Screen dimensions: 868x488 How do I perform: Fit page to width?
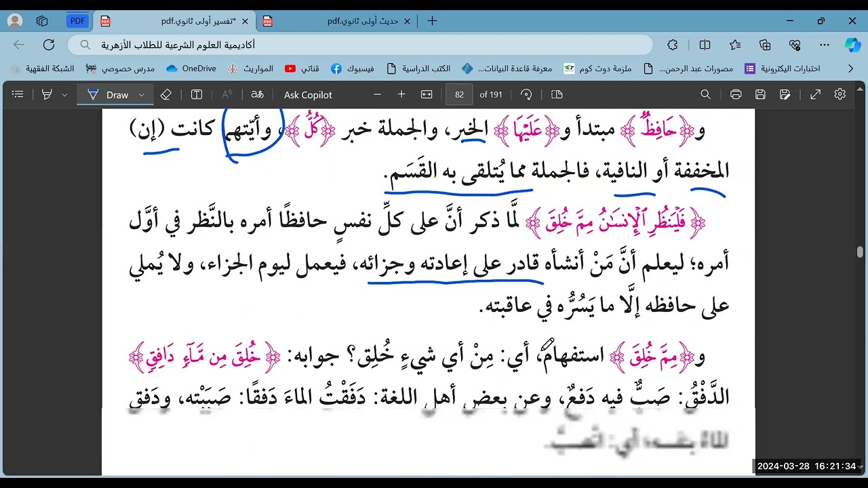(x=427, y=95)
